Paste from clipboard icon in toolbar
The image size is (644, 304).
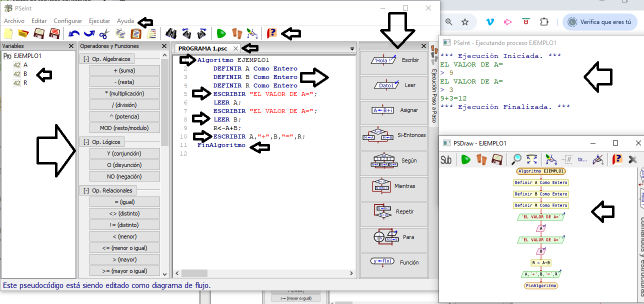[135, 34]
